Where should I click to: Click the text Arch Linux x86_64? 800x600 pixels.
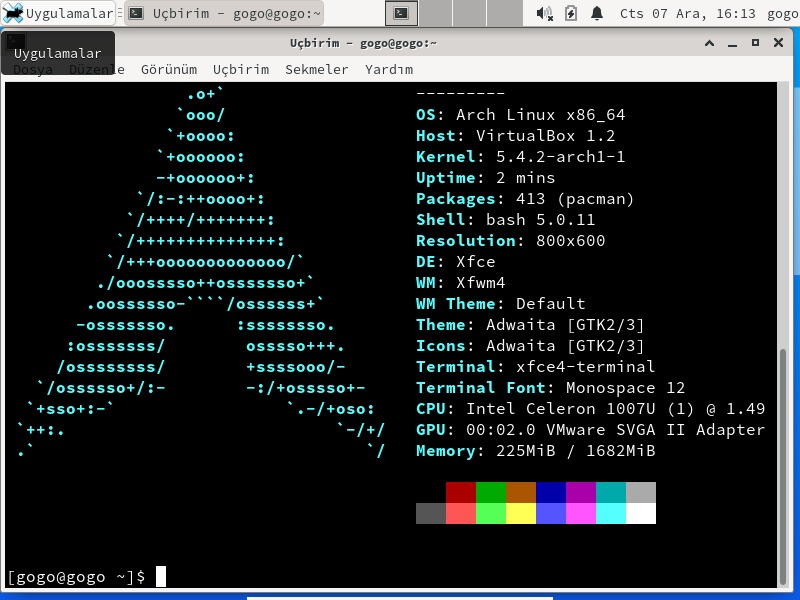pyautogui.click(x=540, y=115)
